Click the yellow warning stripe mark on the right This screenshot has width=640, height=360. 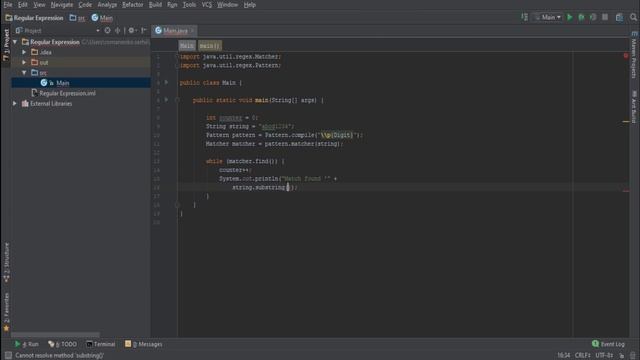(626, 121)
